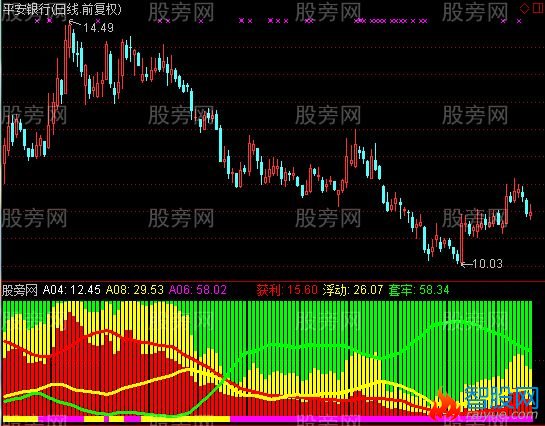Click the red diamond icon at top-right
545x426 pixels.
(525, 8)
